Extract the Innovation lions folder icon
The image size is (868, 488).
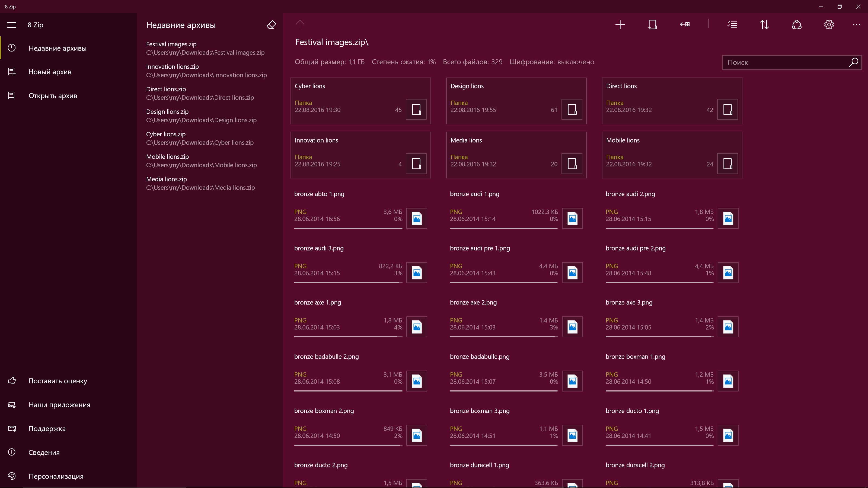click(x=416, y=164)
